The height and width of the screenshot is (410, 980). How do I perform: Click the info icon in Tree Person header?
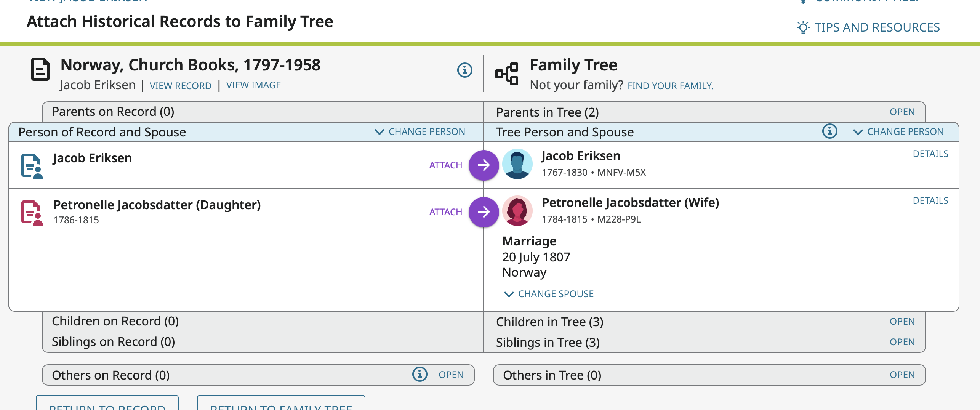pyautogui.click(x=829, y=131)
